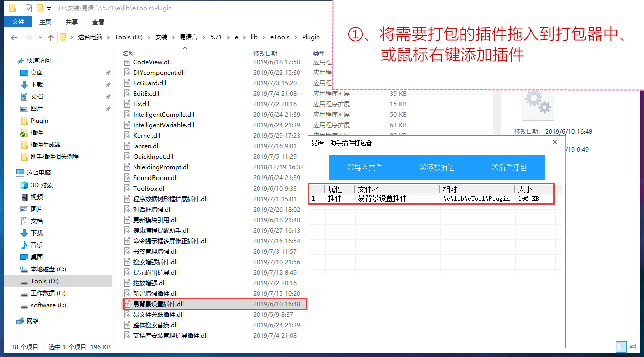Go up one folder level arrow

click(x=51, y=37)
